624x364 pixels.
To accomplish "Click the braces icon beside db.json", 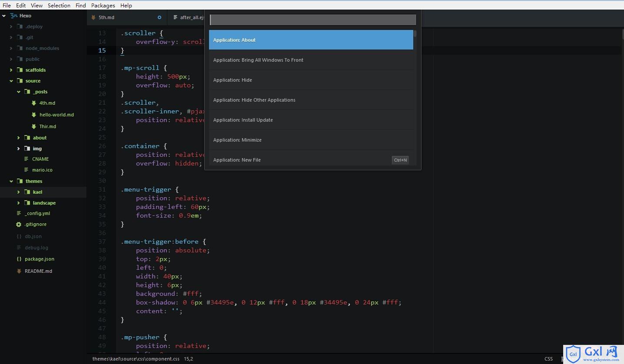I will pos(19,236).
